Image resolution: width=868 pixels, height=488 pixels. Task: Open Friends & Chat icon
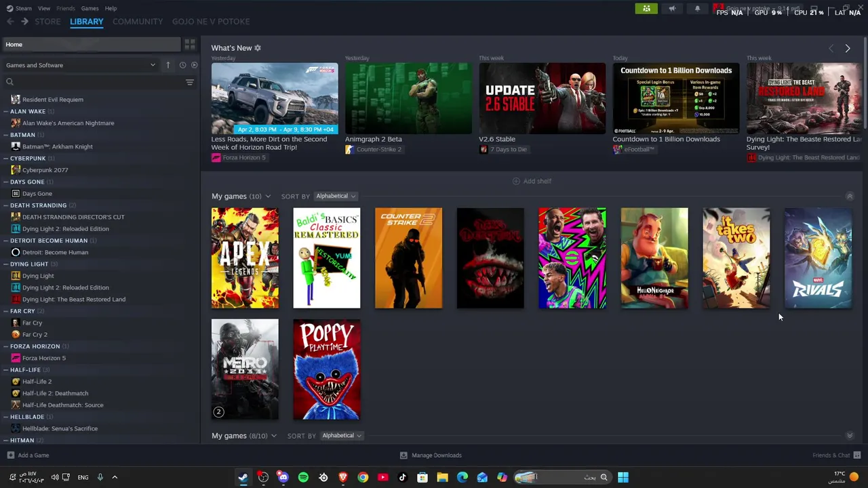(x=857, y=455)
